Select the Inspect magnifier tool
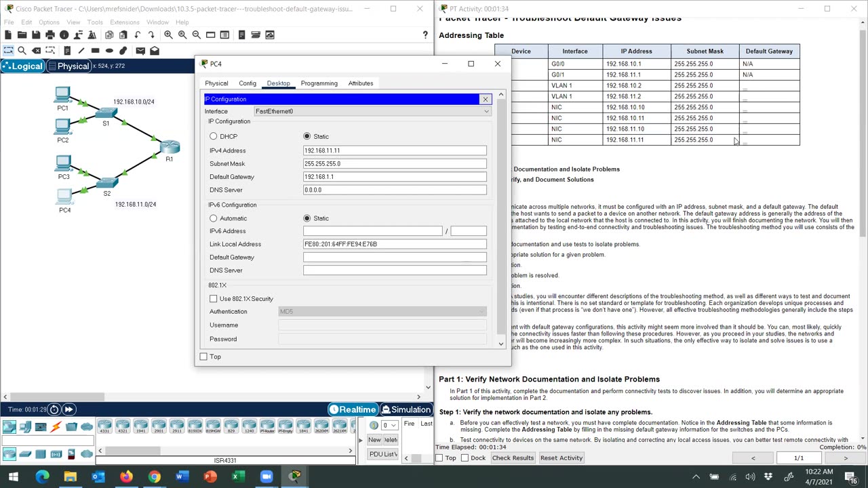Image resolution: width=868 pixels, height=488 pixels. coord(22,50)
